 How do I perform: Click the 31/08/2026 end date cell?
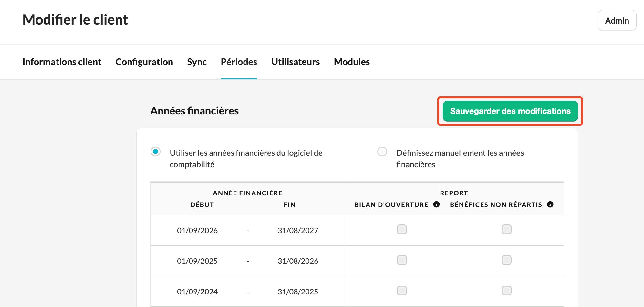298,261
